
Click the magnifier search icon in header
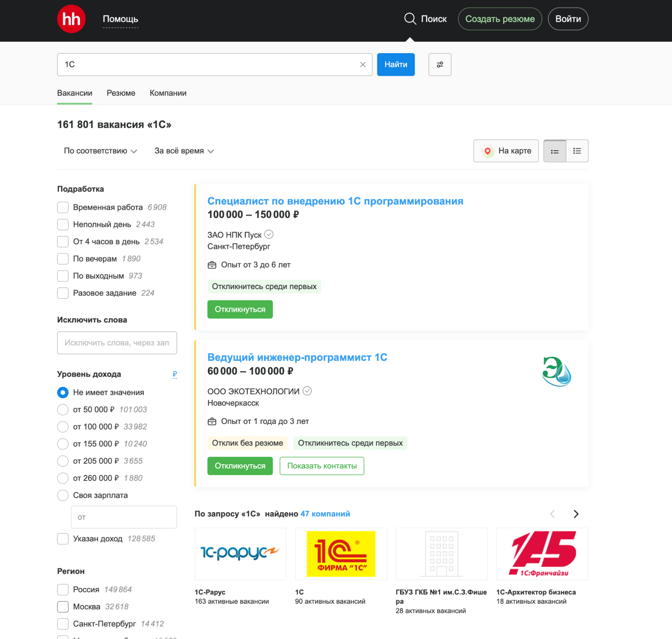[410, 19]
